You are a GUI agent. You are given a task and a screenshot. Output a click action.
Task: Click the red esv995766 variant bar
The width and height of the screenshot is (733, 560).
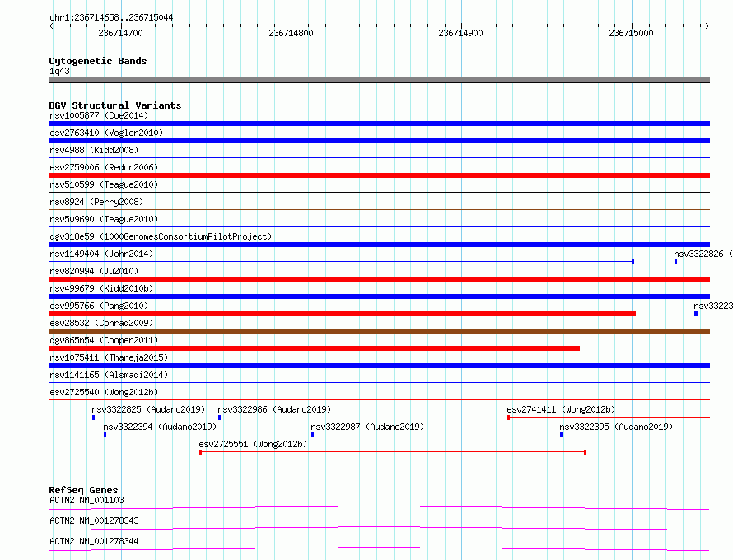342,314
